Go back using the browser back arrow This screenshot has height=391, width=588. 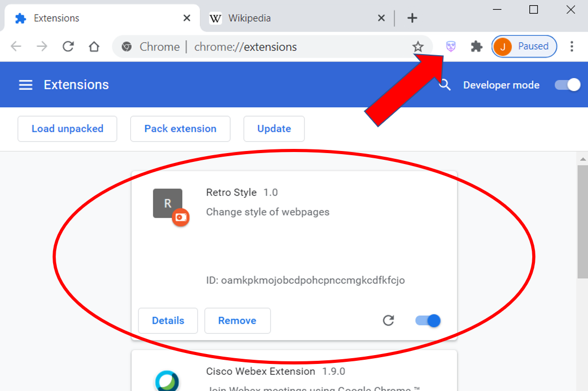click(16, 46)
